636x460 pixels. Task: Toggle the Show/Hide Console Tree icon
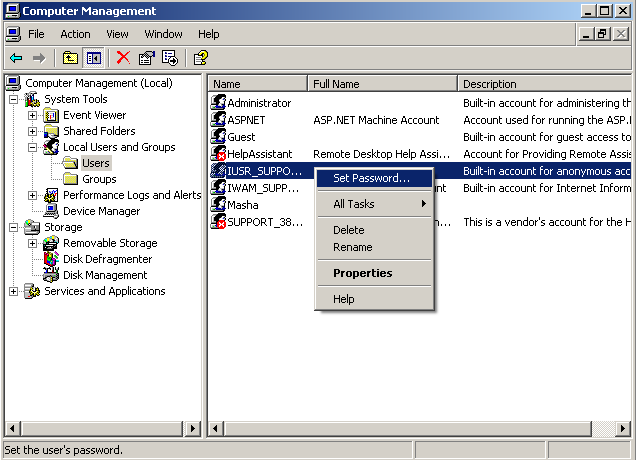pos(94,58)
